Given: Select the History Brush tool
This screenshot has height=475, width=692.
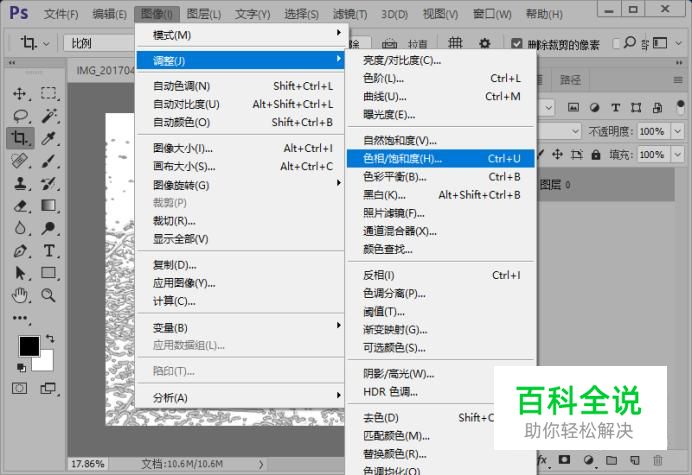Looking at the screenshot, I should (49, 183).
